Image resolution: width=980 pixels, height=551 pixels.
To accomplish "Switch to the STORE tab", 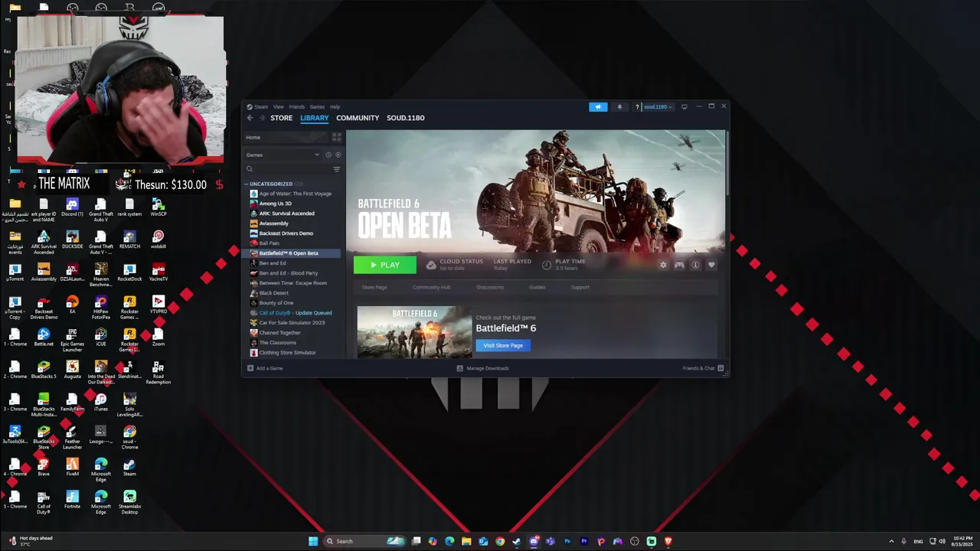I will (x=281, y=118).
